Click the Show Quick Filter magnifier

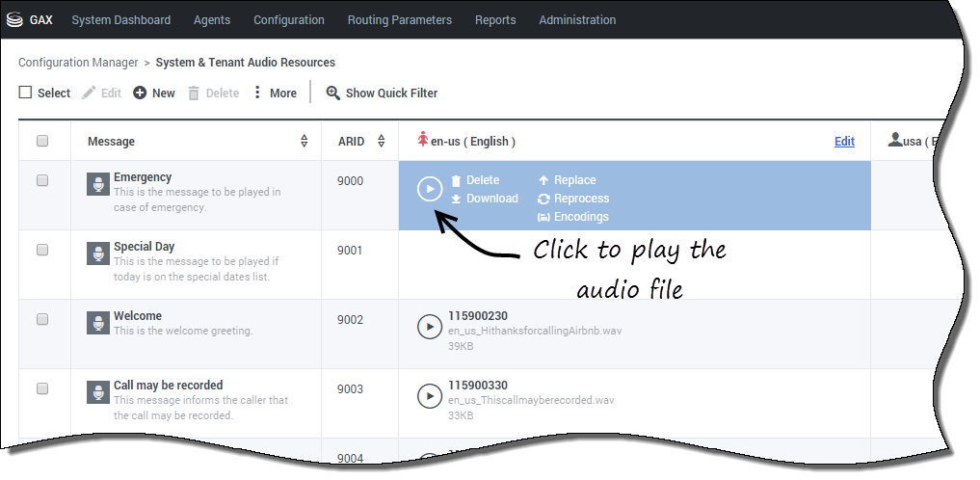click(x=333, y=93)
